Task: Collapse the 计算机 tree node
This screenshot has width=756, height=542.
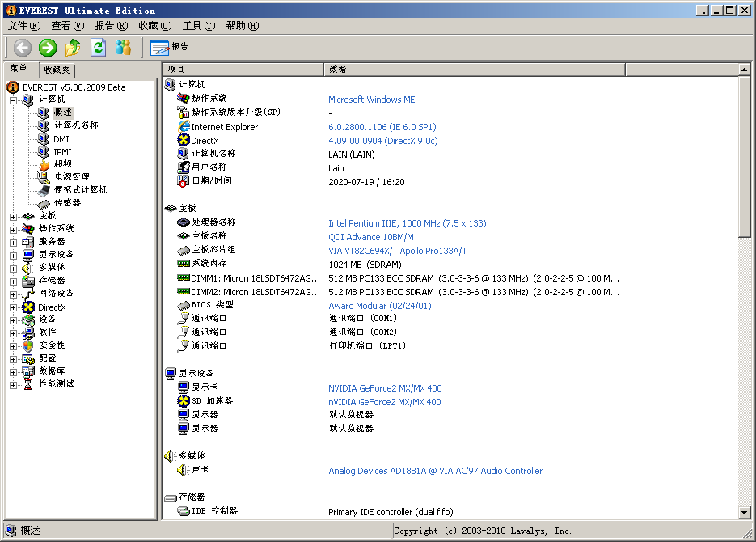Action: (x=14, y=100)
